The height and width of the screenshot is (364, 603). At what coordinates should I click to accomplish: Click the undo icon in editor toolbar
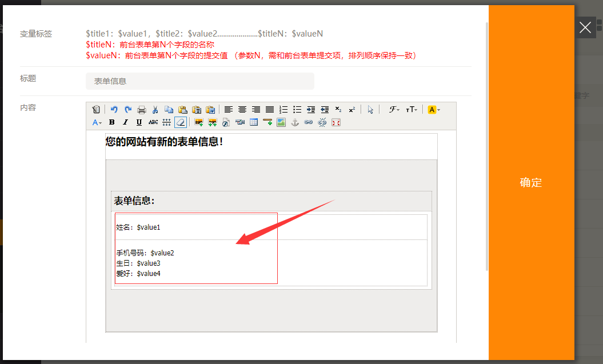click(114, 110)
